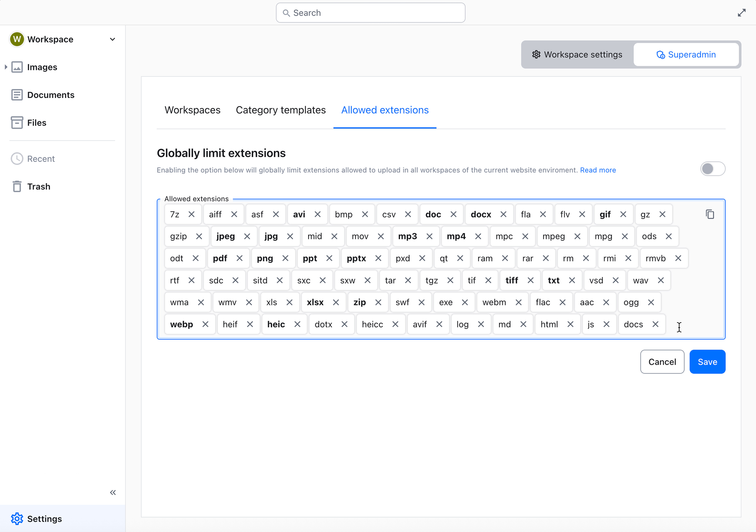Remove the csv extension tag
This screenshot has height=532, width=756.
(x=408, y=214)
